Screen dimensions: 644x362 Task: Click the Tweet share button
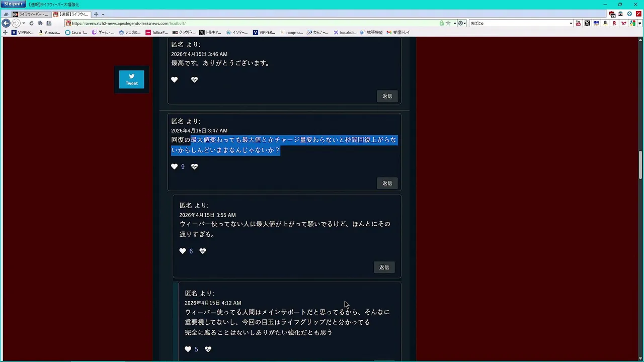point(131,79)
